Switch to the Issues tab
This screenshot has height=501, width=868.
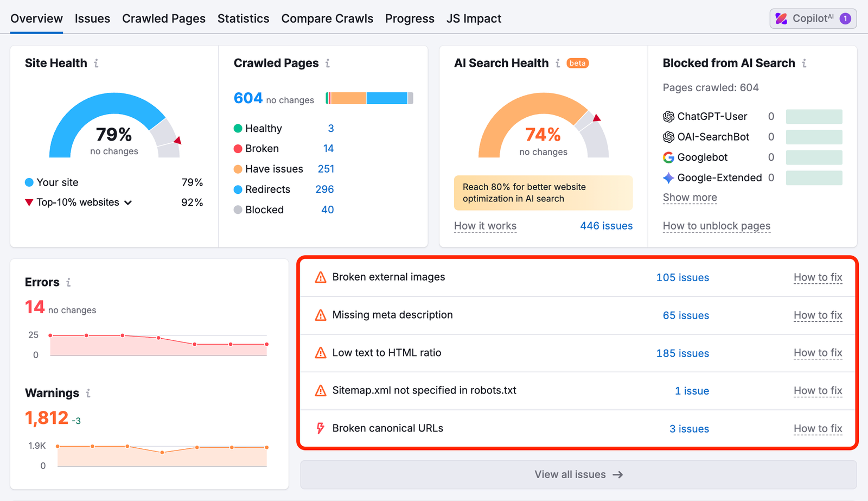click(92, 18)
